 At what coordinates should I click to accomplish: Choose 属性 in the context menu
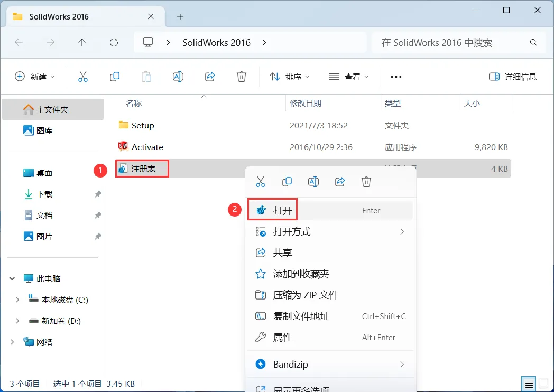[331, 337]
